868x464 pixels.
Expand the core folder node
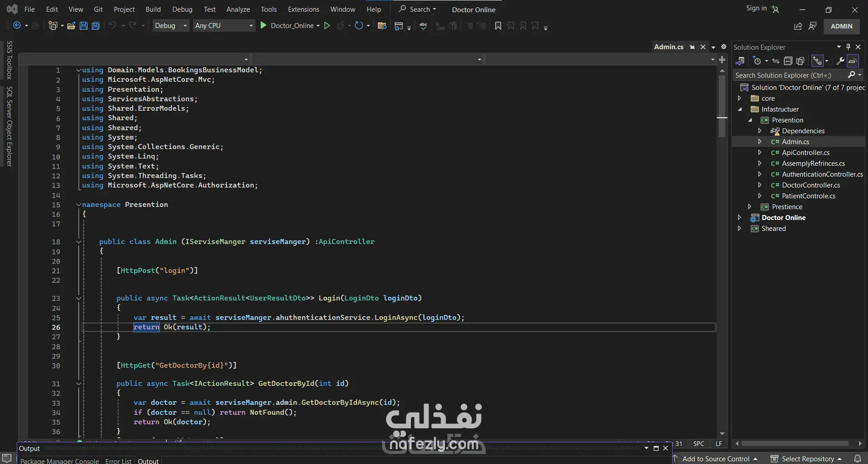point(740,98)
